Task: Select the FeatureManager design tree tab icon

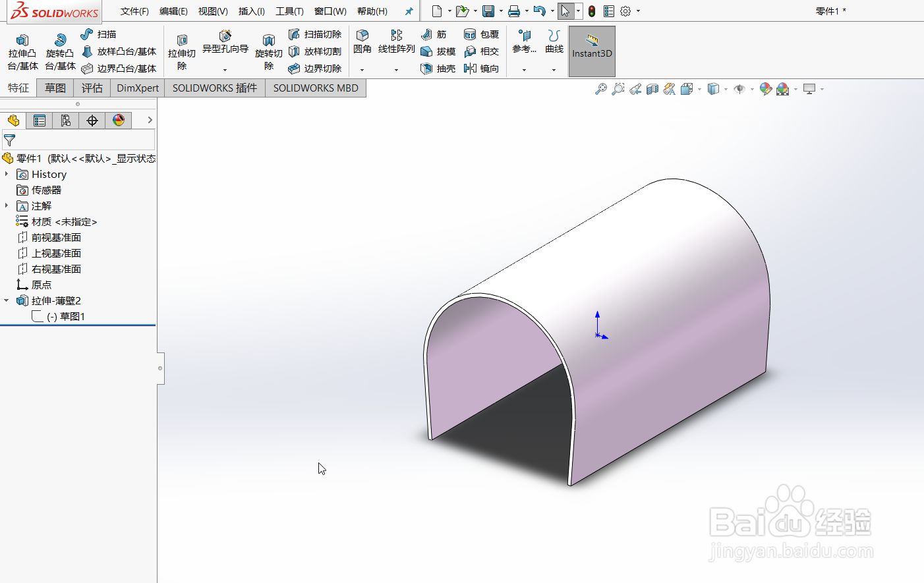Action: (x=13, y=120)
